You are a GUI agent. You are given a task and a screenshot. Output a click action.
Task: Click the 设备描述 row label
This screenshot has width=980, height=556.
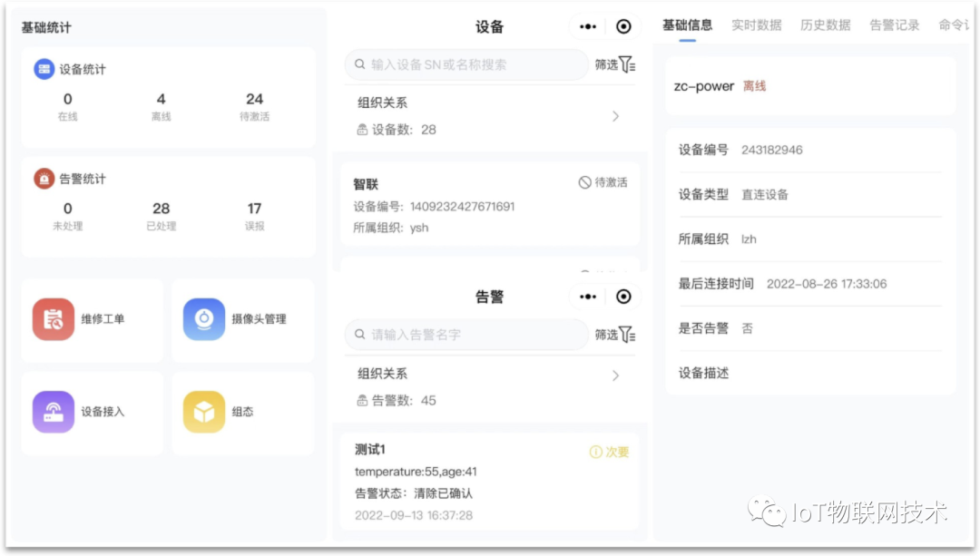point(704,374)
